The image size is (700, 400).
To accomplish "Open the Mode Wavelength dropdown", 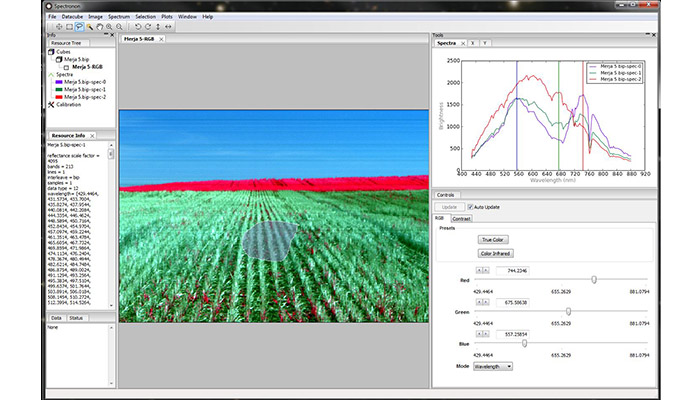I will (x=493, y=366).
